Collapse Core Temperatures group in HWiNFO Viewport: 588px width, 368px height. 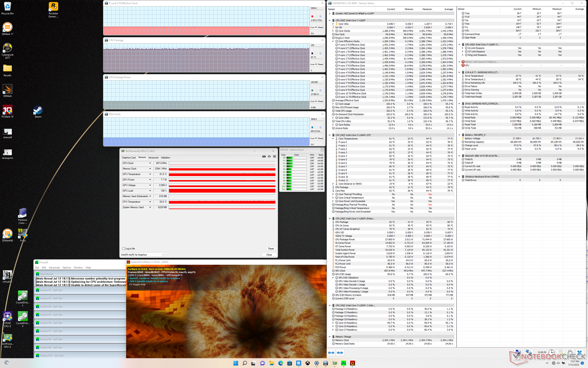(x=333, y=139)
